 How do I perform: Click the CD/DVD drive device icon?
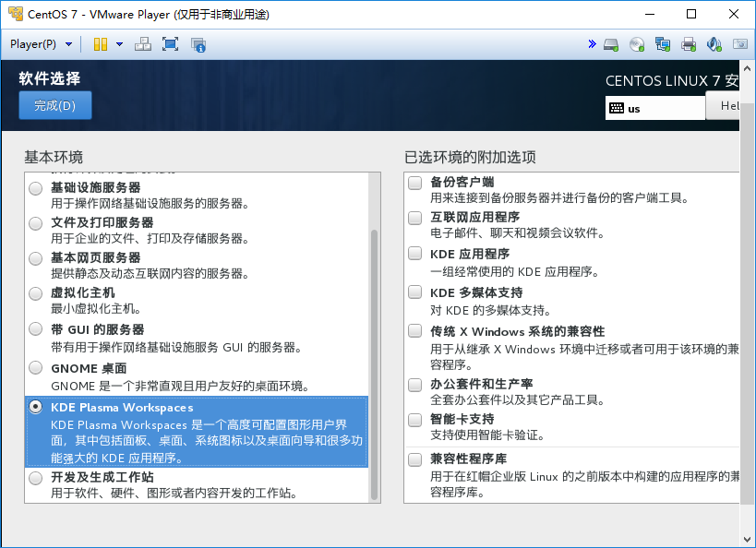point(637,45)
